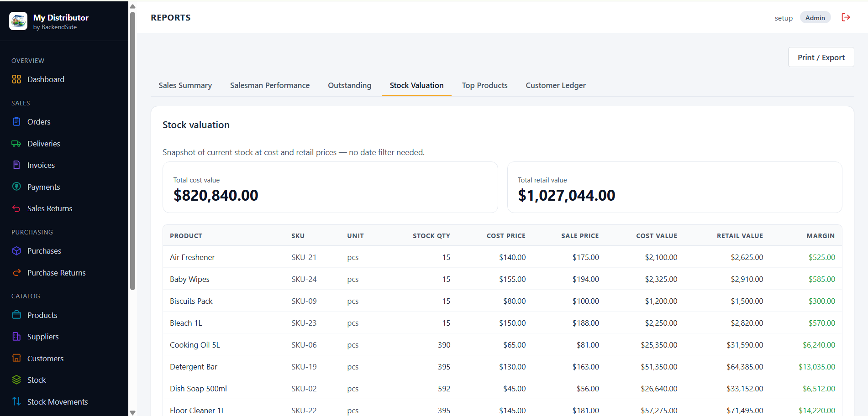This screenshot has width=868, height=416.
Task: Click the Print / Export button
Action: [x=821, y=57]
